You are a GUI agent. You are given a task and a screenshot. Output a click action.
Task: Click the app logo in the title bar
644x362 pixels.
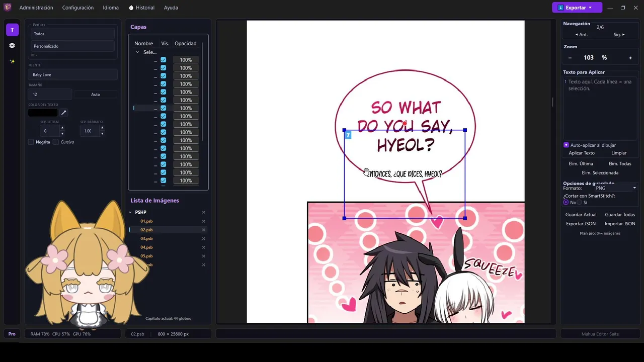point(8,8)
